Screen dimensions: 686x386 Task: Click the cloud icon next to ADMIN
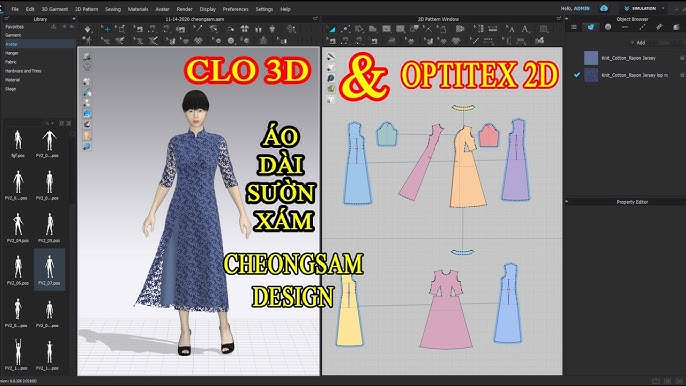tap(604, 8)
